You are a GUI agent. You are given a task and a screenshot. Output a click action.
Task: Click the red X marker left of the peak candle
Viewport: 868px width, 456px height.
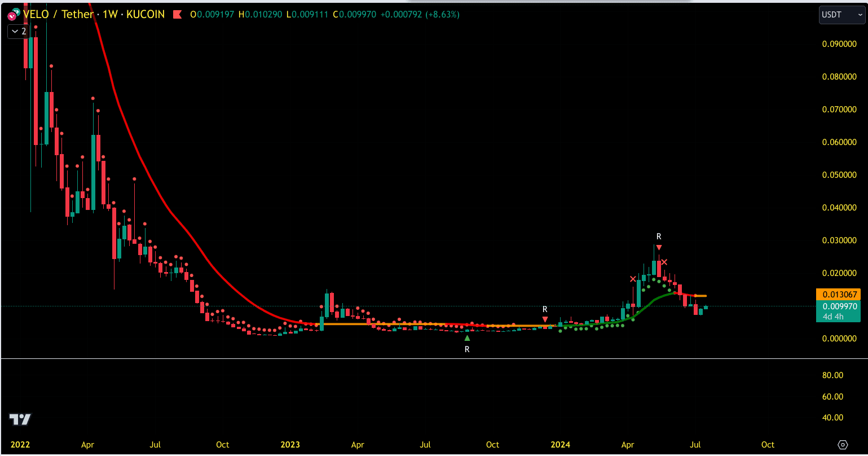click(633, 279)
